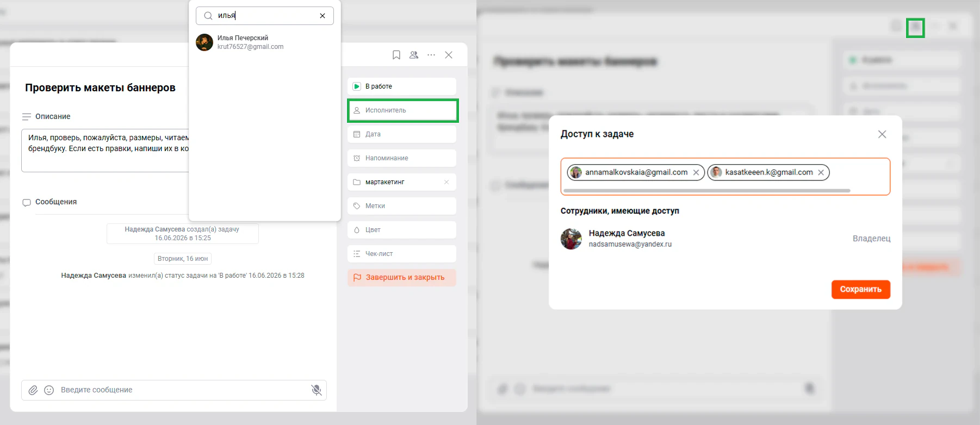Viewport: 980px width, 425px height.
Task: Choose task color via Цвет
Action: coord(402,230)
